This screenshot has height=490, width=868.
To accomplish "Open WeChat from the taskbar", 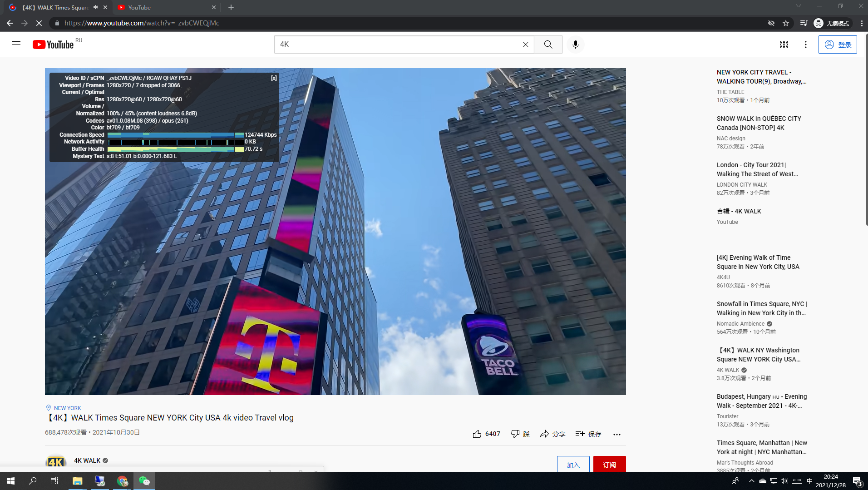I will [144, 481].
